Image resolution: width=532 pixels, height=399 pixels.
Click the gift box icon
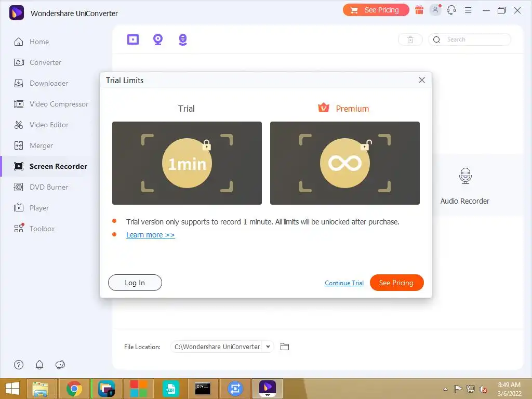tap(419, 10)
